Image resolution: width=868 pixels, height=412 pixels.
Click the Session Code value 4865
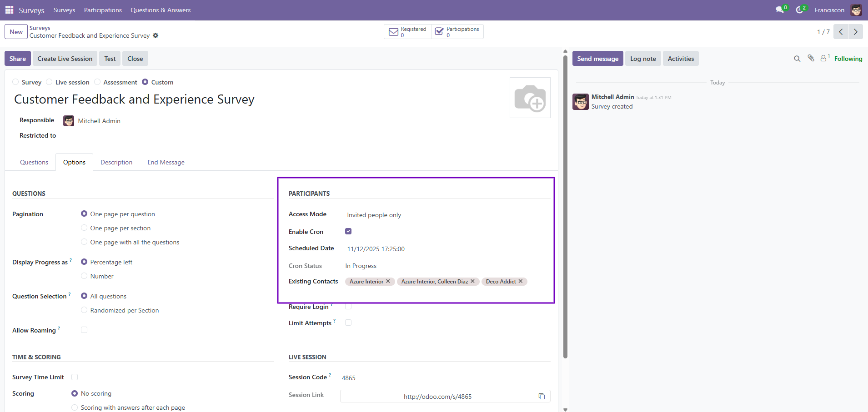(x=348, y=378)
